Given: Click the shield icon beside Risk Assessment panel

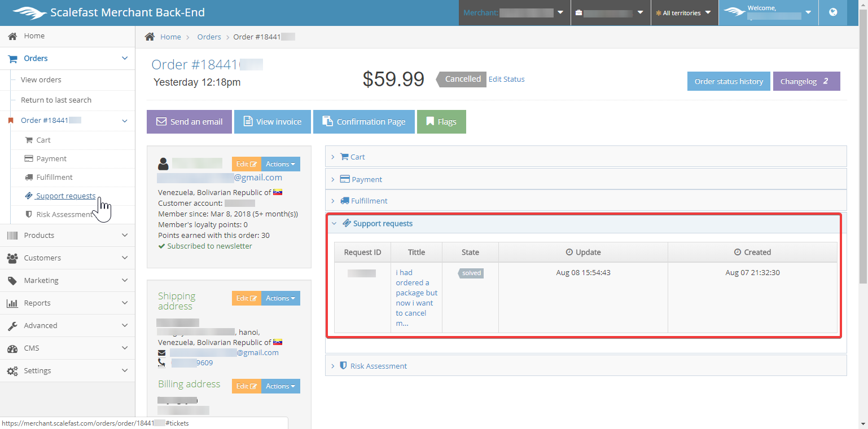Looking at the screenshot, I should click(343, 366).
